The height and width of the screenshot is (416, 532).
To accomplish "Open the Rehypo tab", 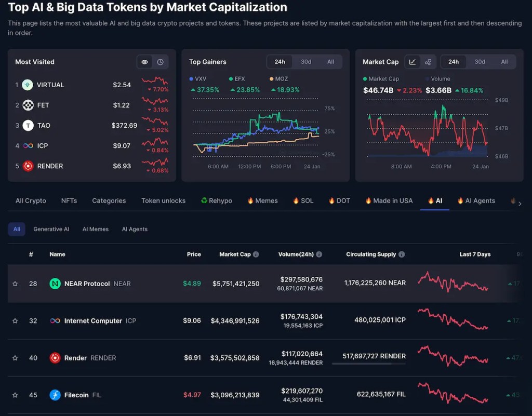I will (x=217, y=200).
